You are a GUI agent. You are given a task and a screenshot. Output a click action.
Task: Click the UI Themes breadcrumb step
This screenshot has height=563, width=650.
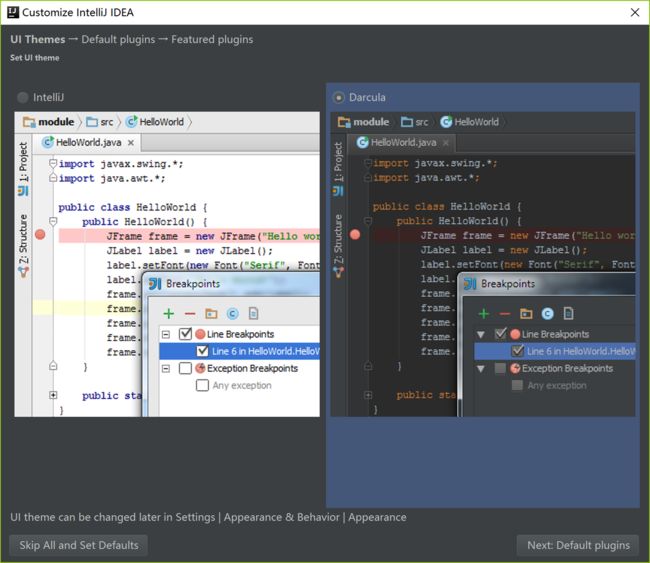coord(38,39)
